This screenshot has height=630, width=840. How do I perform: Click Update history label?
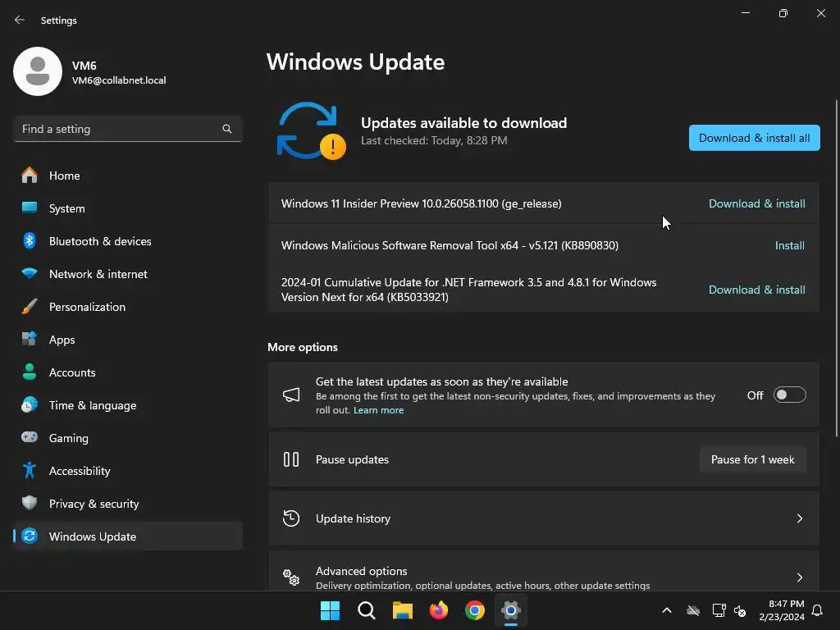tap(353, 518)
